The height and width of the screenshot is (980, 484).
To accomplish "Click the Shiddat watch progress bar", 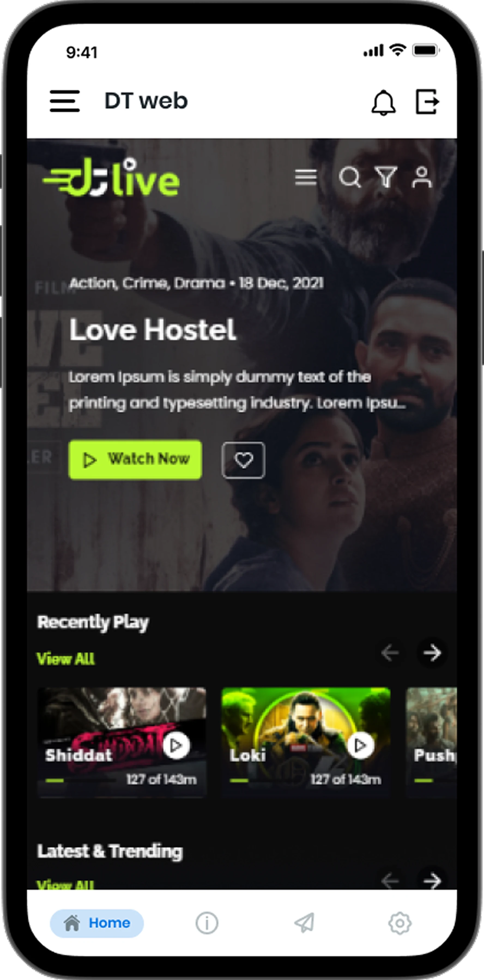I will click(x=55, y=780).
